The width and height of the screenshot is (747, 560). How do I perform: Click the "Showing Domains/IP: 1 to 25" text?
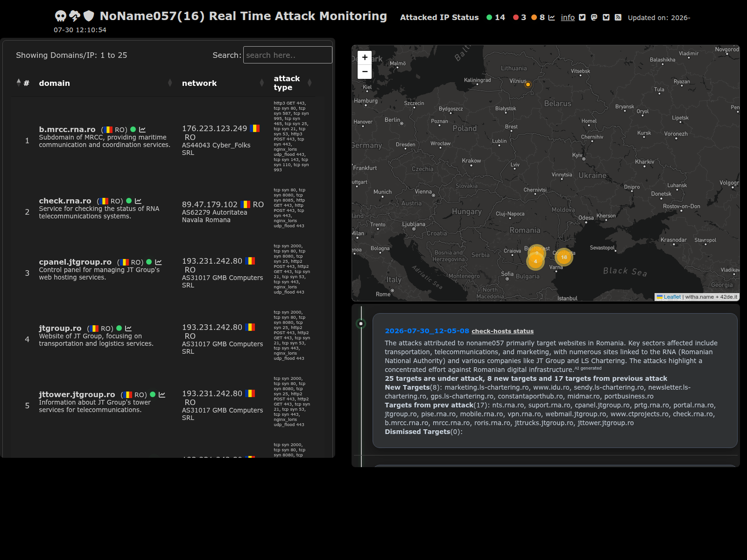click(71, 55)
